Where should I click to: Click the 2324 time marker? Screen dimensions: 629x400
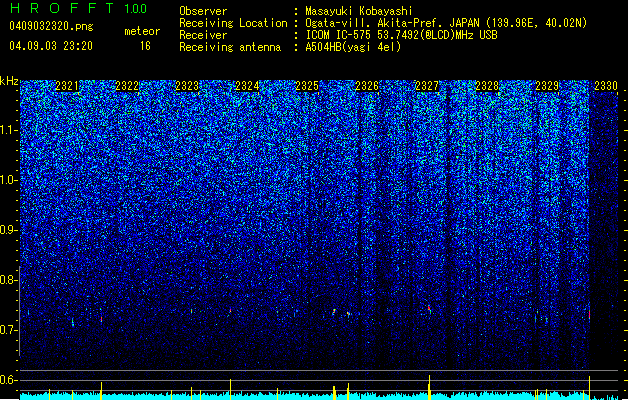pos(247,86)
